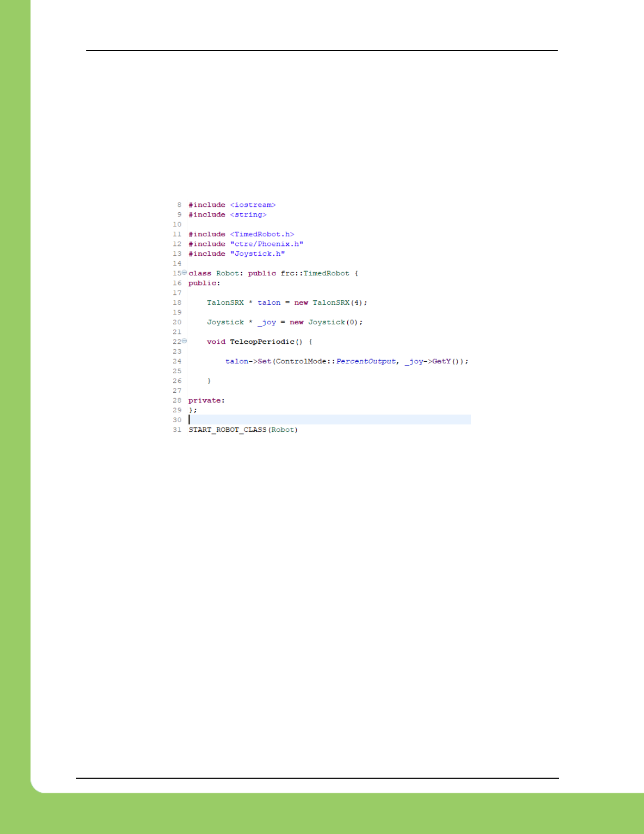The image size is (644, 834).
Task: Click the 'Joystick * _joy' declaration
Action: point(241,322)
